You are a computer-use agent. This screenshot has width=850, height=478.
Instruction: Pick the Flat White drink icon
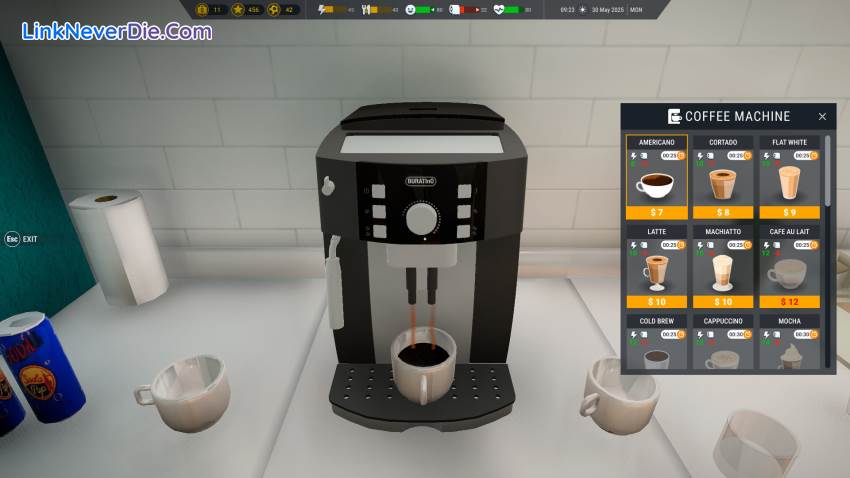(x=789, y=184)
